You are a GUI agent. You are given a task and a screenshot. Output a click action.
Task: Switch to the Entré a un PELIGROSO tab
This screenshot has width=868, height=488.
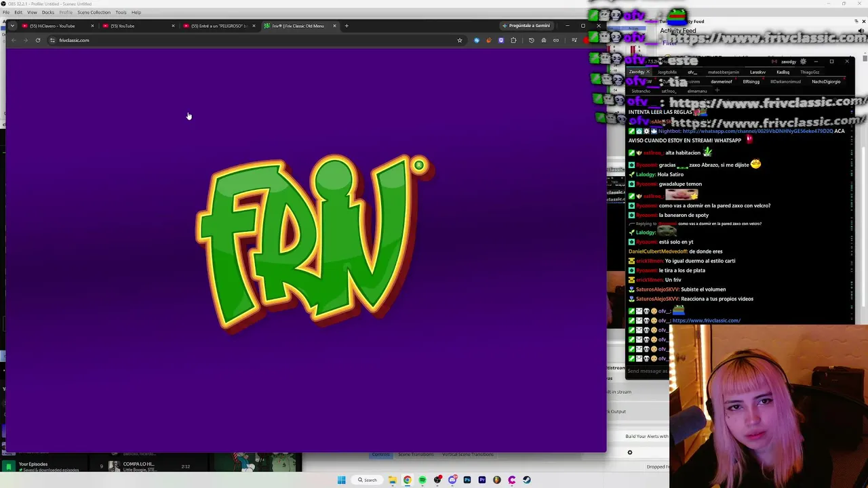tap(219, 26)
